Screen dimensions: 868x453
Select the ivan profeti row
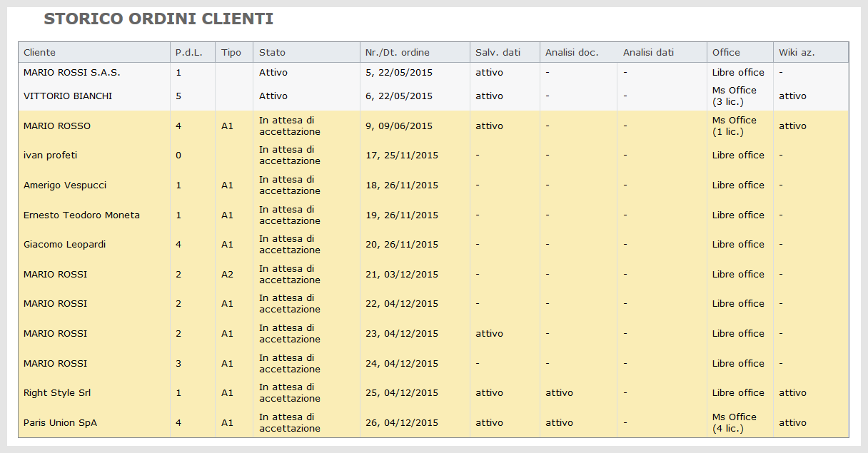(x=433, y=156)
